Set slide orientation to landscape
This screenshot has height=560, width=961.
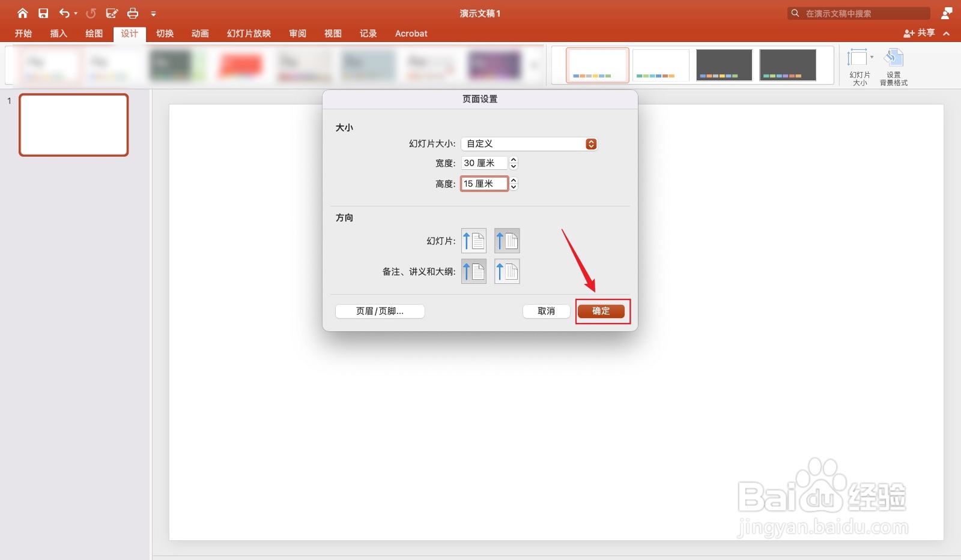pos(507,241)
